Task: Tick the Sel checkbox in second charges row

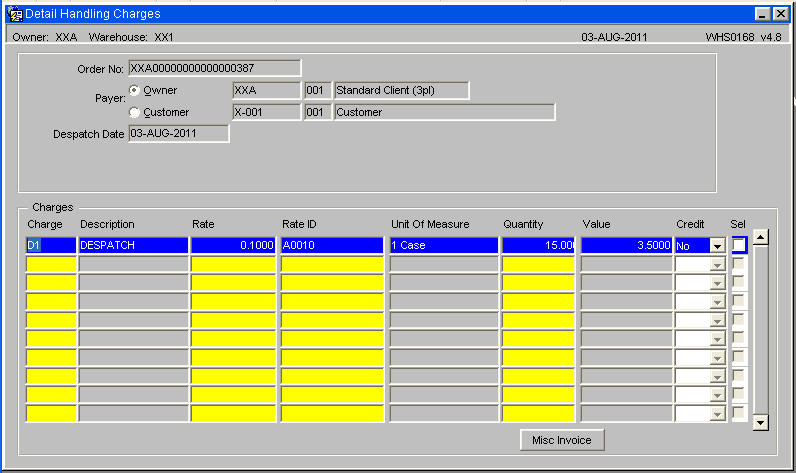Action: (739, 264)
